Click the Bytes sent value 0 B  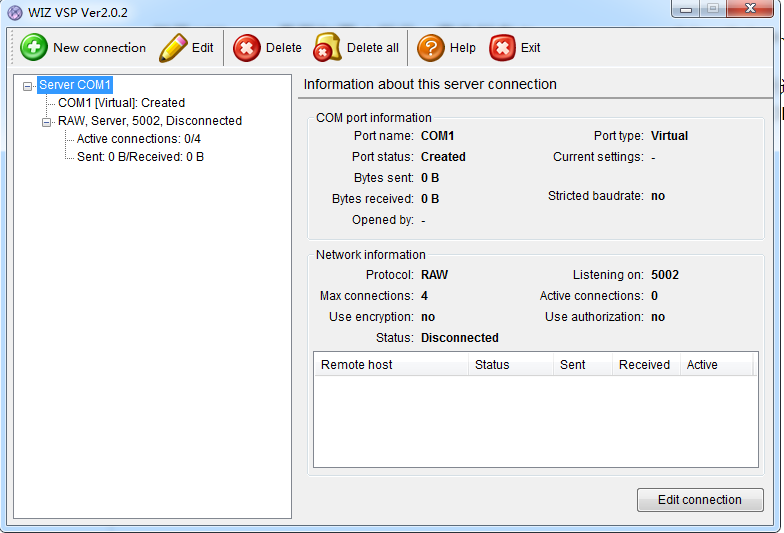coord(430,178)
